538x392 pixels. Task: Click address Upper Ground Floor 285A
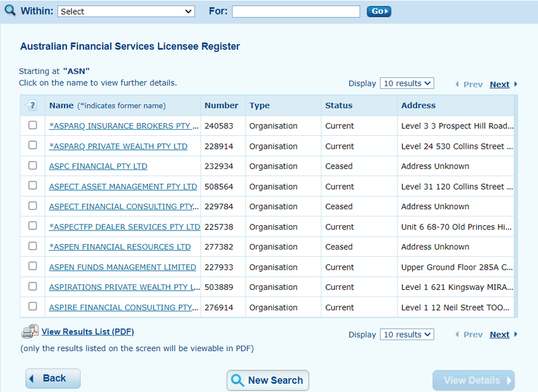point(457,267)
